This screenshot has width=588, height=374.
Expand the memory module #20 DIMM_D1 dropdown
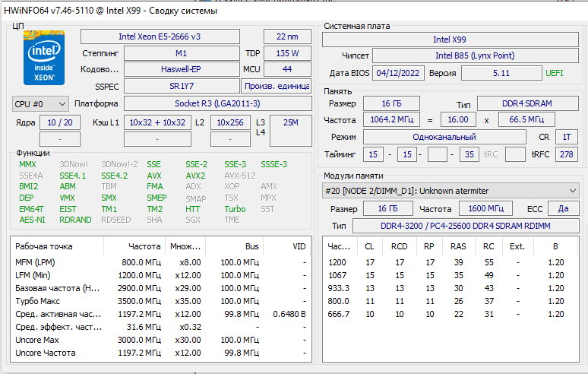coord(451,191)
